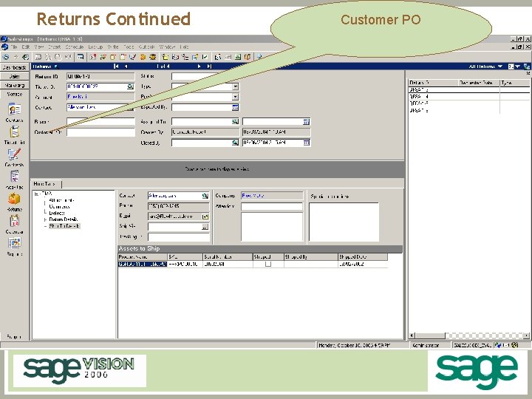Click the Ship To contact lookup icon

coord(205,196)
